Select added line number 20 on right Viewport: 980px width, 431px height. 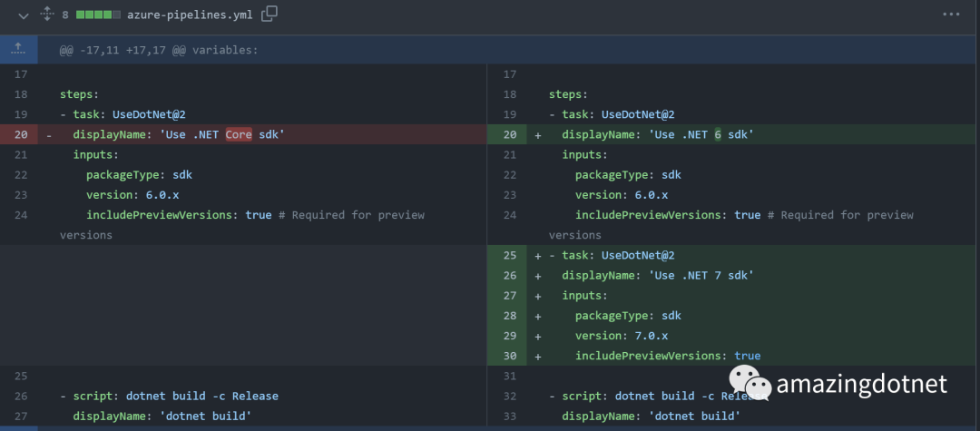click(x=509, y=134)
